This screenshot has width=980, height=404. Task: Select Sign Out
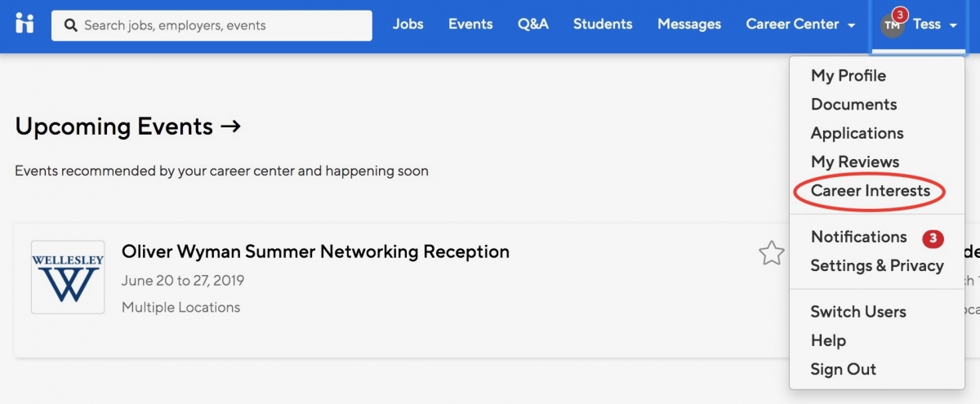[843, 369]
